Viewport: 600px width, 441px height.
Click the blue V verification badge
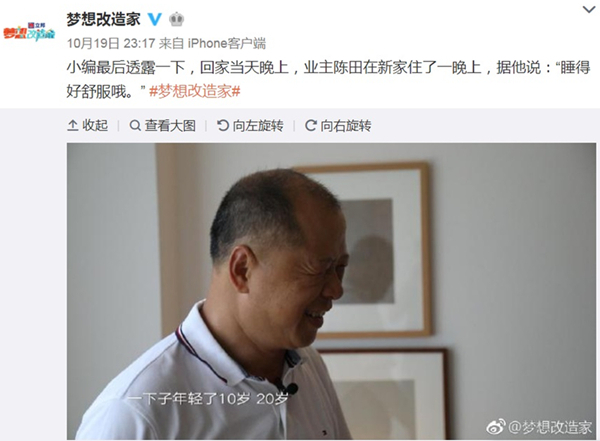click(x=155, y=19)
